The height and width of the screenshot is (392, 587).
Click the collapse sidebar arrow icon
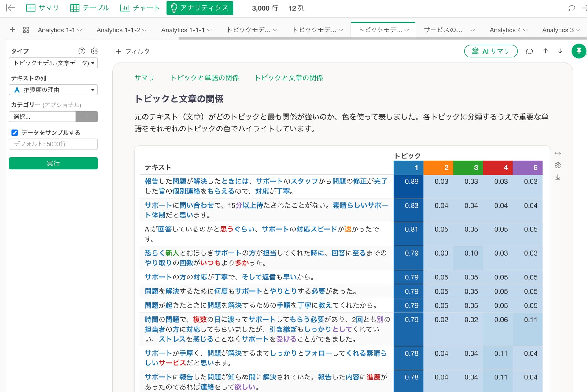click(11, 8)
